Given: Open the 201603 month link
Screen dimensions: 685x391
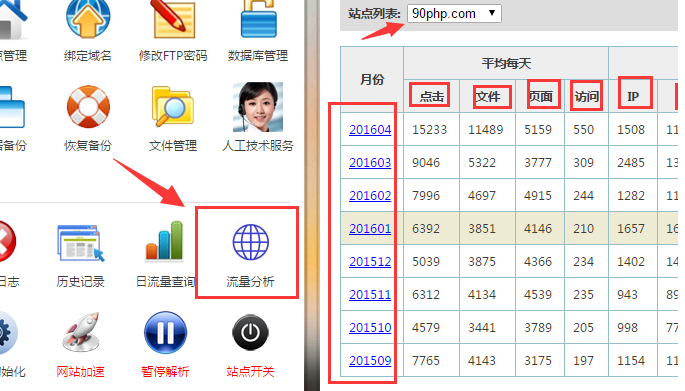Looking at the screenshot, I should (x=370, y=163).
